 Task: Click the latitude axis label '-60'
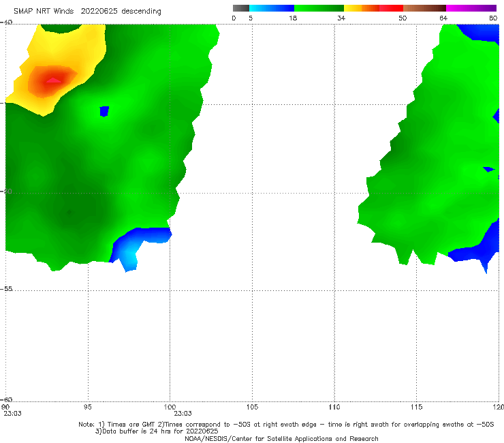[6, 399]
